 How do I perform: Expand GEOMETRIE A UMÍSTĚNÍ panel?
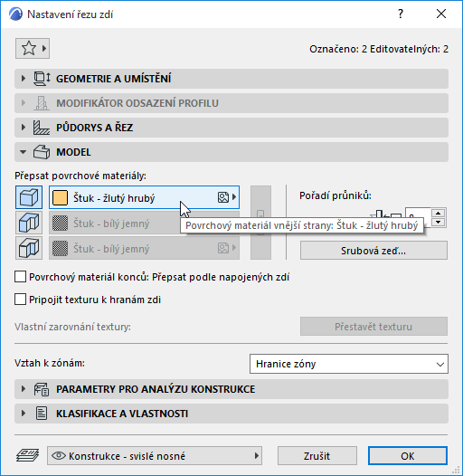pos(231,79)
